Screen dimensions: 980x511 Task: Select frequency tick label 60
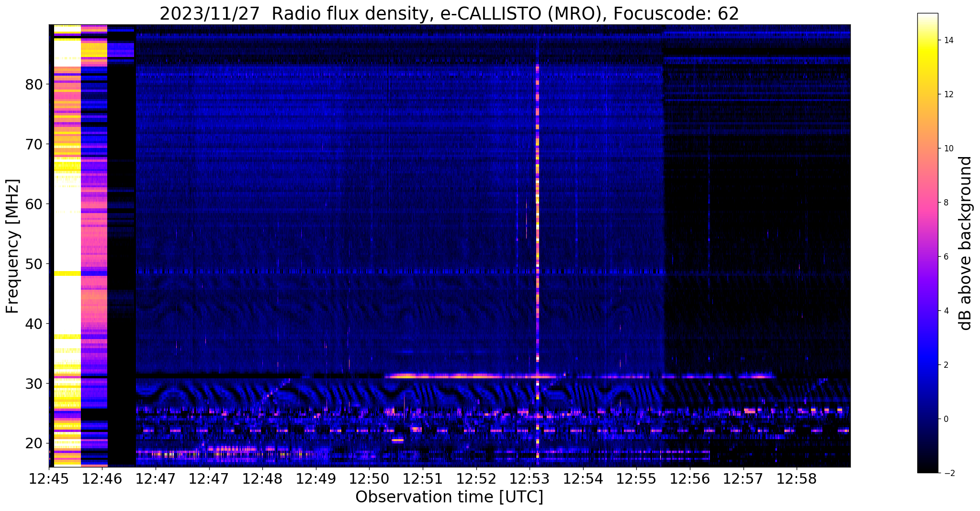(x=34, y=204)
